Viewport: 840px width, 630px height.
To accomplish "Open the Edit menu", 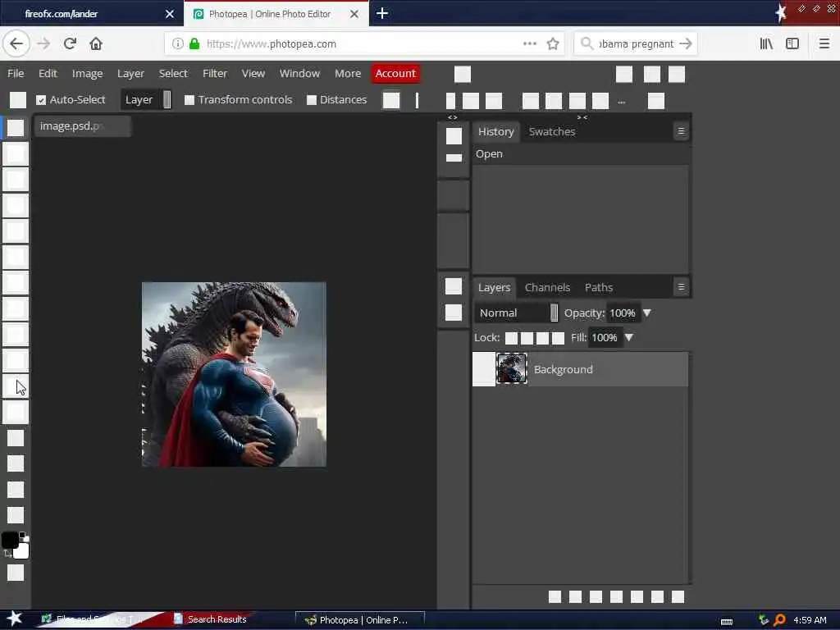I will point(48,73).
